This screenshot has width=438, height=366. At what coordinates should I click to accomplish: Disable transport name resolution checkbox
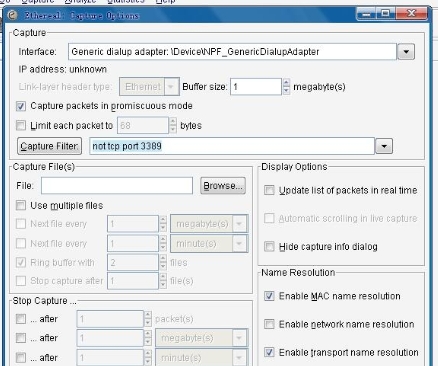click(x=269, y=352)
